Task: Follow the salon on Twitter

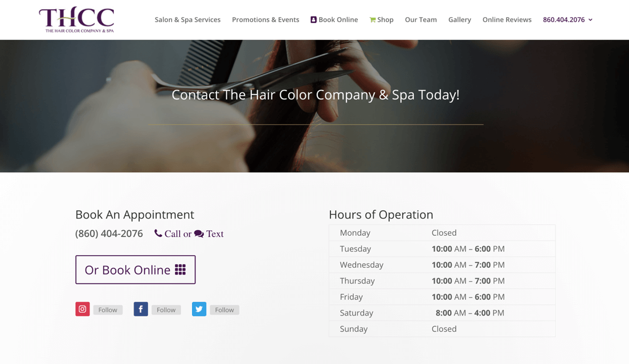Action: 224,309
